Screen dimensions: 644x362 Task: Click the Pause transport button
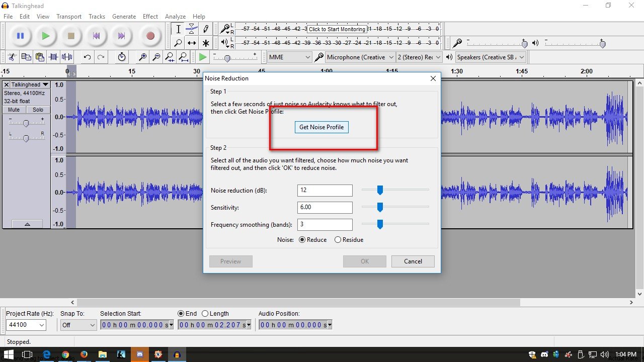pos(21,36)
